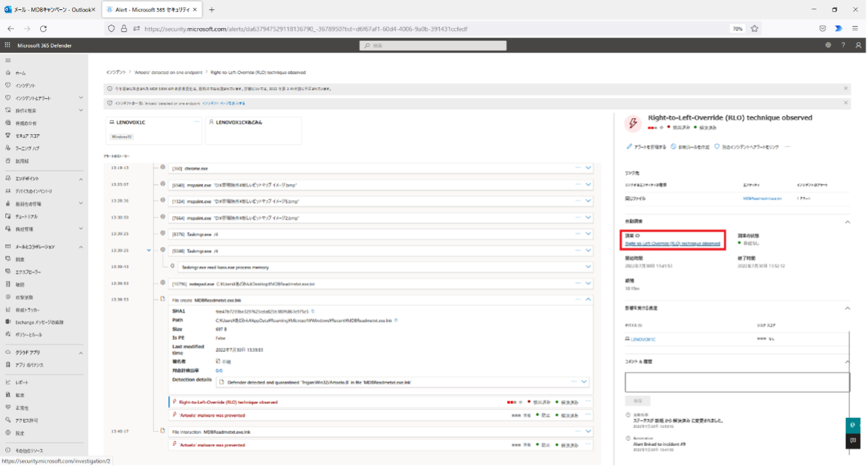Screen dimensions: 868x468
Task: Open more options on notepad.exe row
Action: (x=578, y=283)
